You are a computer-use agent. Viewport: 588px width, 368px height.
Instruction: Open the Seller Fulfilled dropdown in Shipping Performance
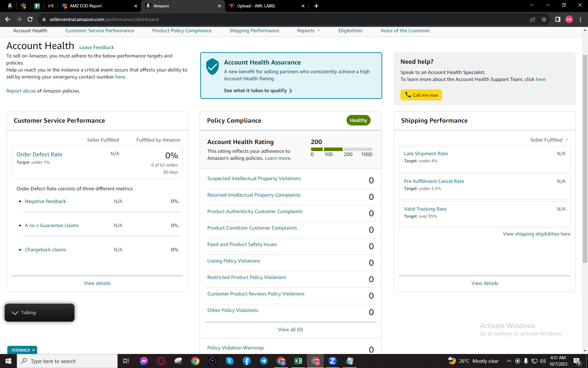point(549,140)
